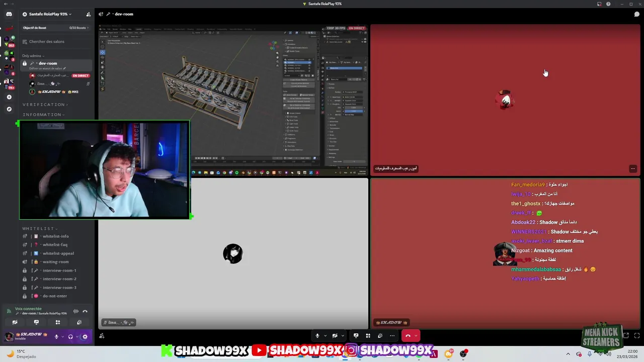Toggle camera in the sidebar voice panel
The image size is (644, 362).
point(15,322)
